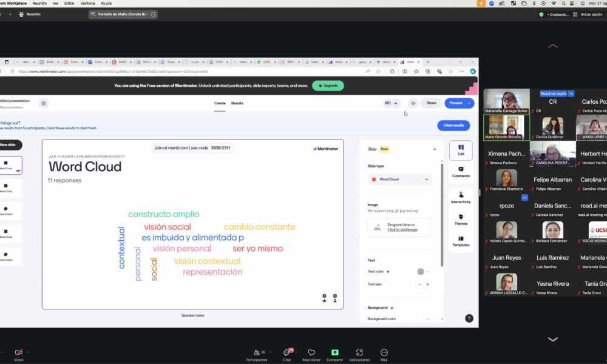Click the New slide button

10,144
